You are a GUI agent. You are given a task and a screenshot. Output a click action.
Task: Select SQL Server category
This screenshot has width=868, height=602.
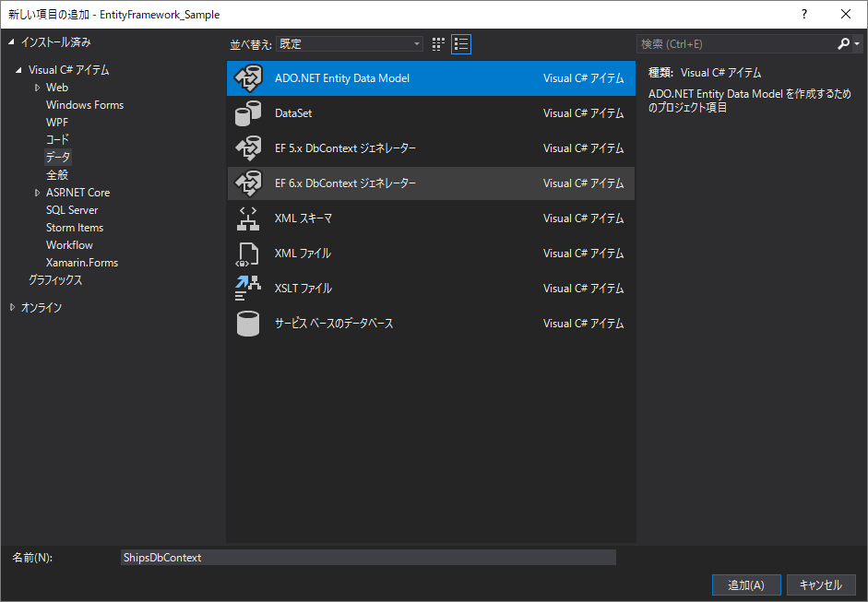tap(72, 210)
